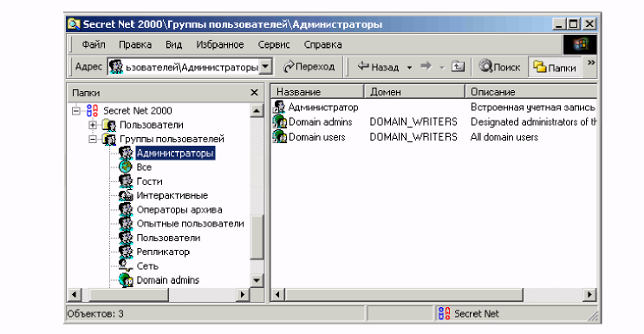Viewport: 644px width, 334px height.
Task: Sort by the Домен column header
Action: click(414, 91)
